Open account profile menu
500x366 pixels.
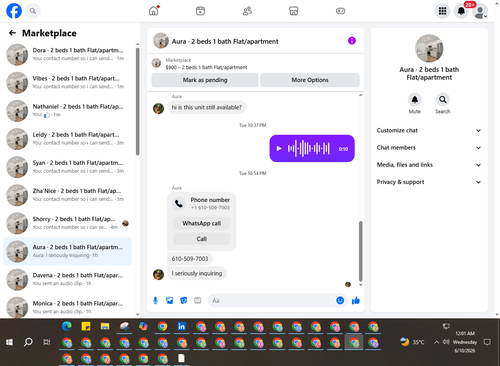tap(480, 11)
